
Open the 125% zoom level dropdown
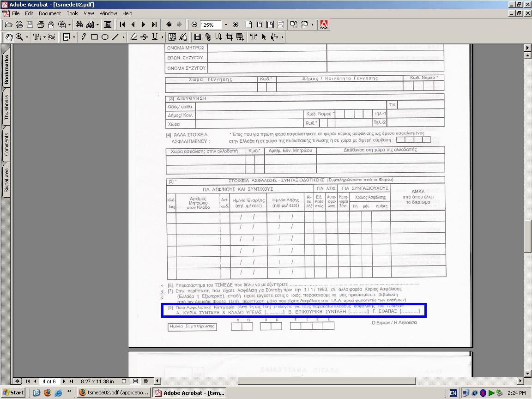tap(226, 24)
